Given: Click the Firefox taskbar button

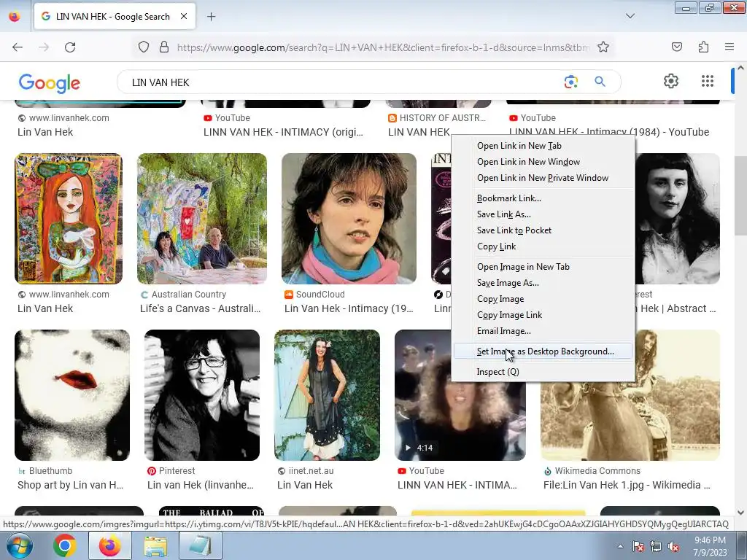Looking at the screenshot, I should tap(109, 545).
